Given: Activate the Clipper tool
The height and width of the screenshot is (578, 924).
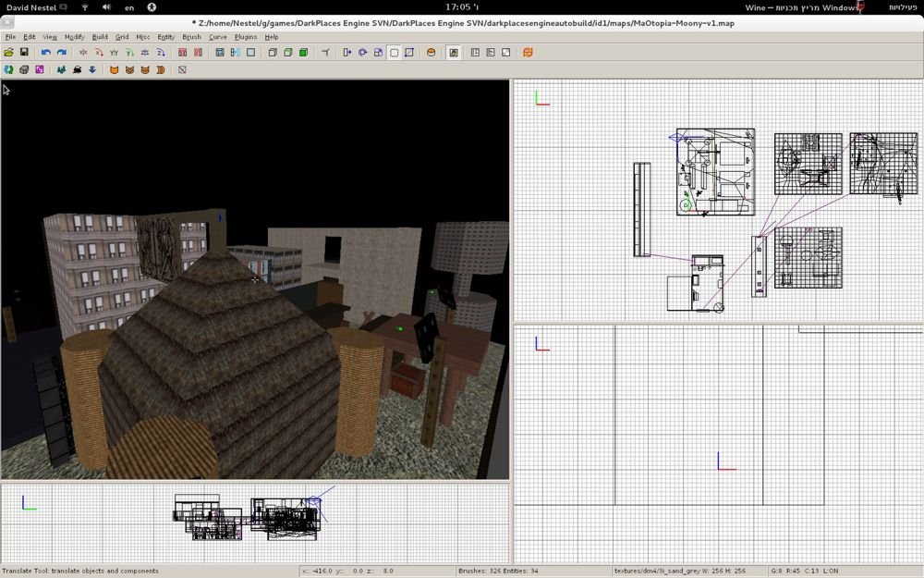Looking at the screenshot, I should click(409, 53).
